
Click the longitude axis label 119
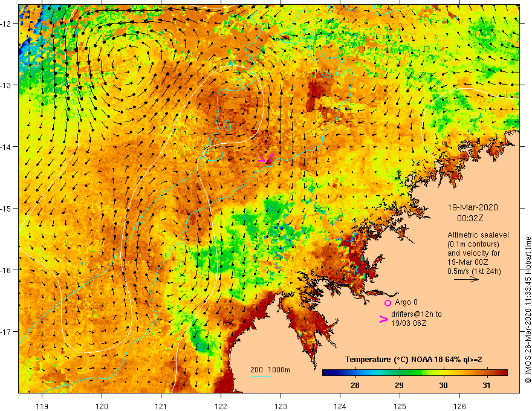click(x=42, y=406)
